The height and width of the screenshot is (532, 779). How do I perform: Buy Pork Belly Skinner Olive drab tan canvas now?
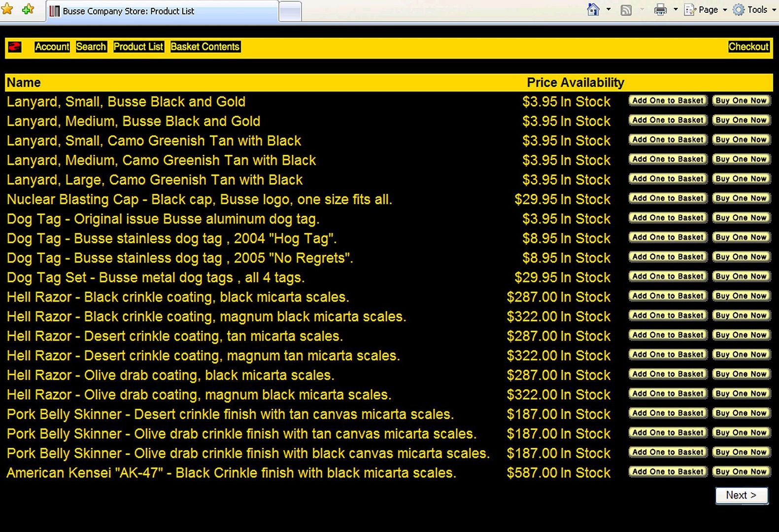741,433
